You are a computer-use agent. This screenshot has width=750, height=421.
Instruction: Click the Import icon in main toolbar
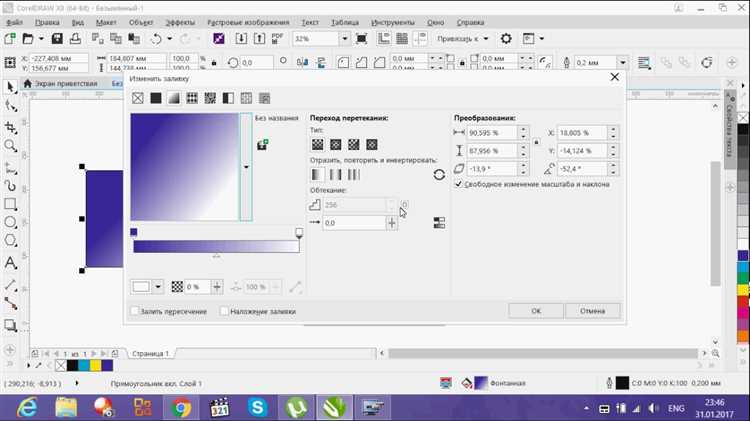[241, 39]
